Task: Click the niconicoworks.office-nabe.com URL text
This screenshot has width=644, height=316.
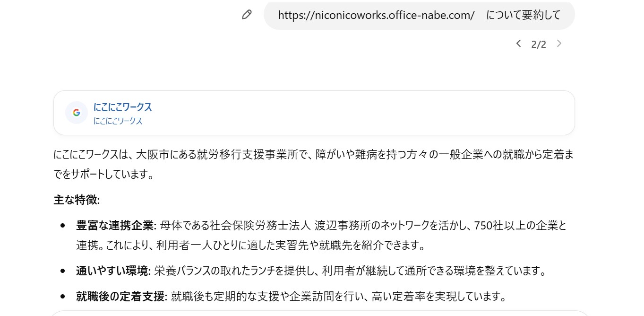Action: pyautogui.click(x=376, y=15)
